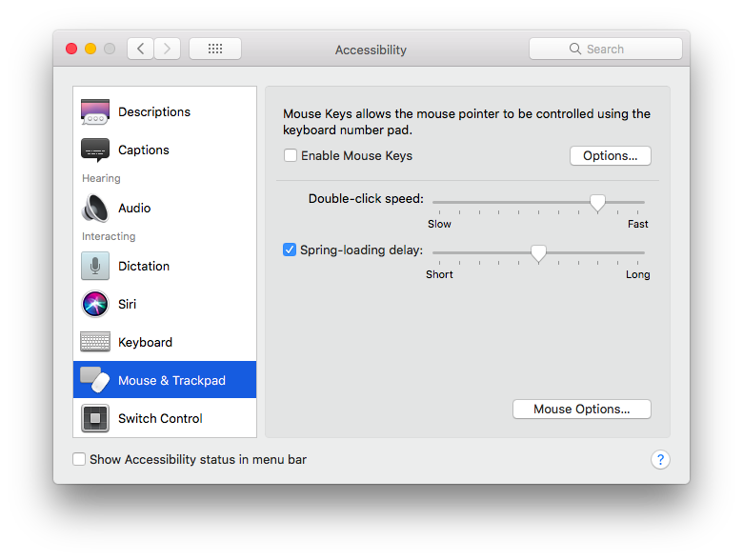Open Mouse Keys Options button
Image resolution: width=743 pixels, height=560 pixels.
[x=611, y=155]
